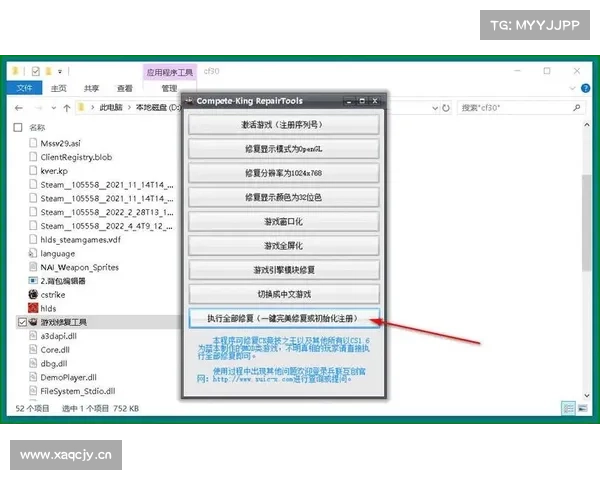Open the 文件 menu

pyautogui.click(x=25, y=88)
